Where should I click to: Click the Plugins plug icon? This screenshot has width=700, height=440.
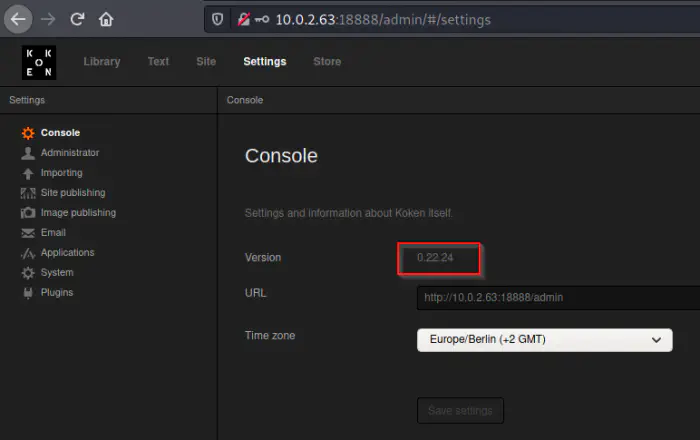(x=28, y=293)
